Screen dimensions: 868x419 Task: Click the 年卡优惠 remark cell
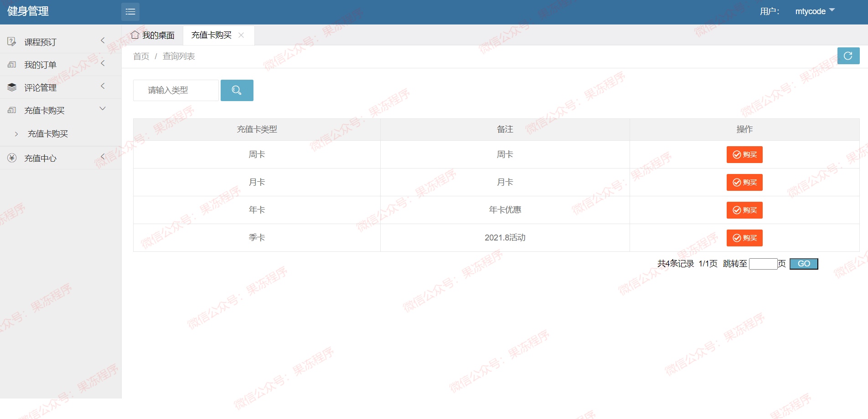(x=505, y=210)
